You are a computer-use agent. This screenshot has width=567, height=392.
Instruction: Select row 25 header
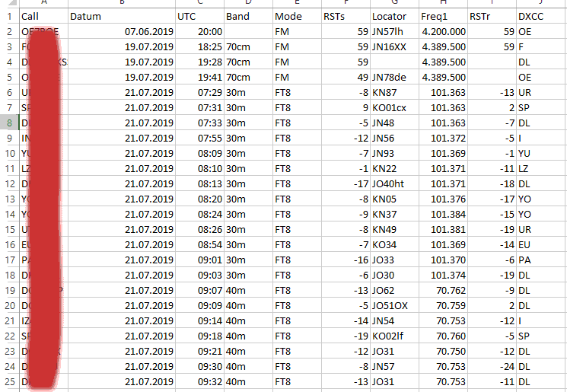point(9,382)
